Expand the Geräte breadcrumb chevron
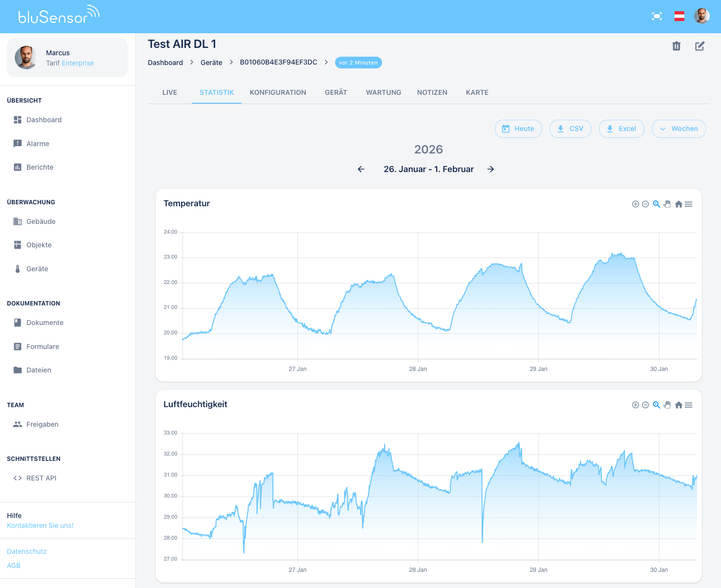 pyautogui.click(x=231, y=63)
